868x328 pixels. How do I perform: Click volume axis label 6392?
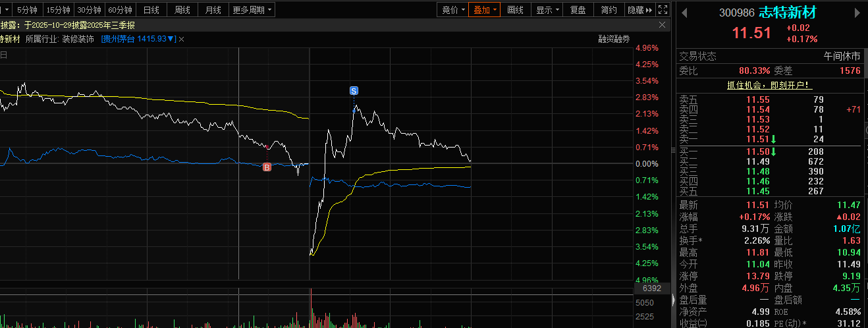coord(651,288)
